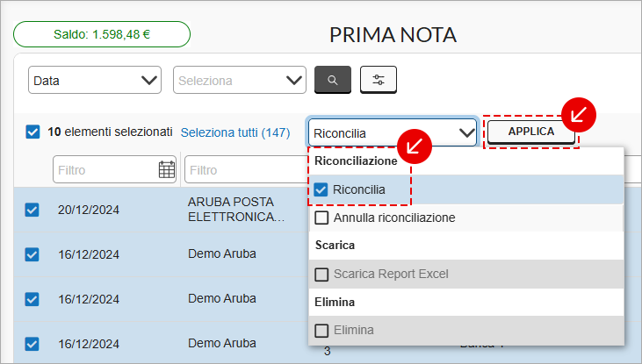This screenshot has width=642, height=364.
Task: Check the Annulla riconciliazione option
Action: (321, 218)
